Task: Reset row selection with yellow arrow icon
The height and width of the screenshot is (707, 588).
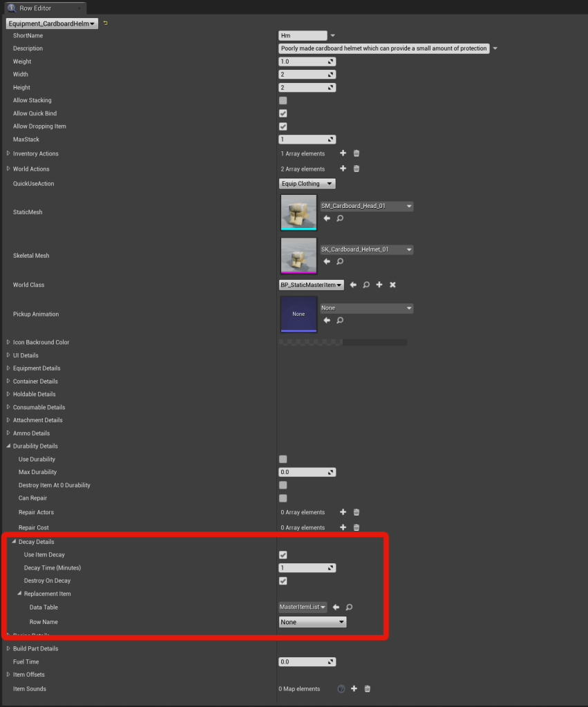Action: 106,23
